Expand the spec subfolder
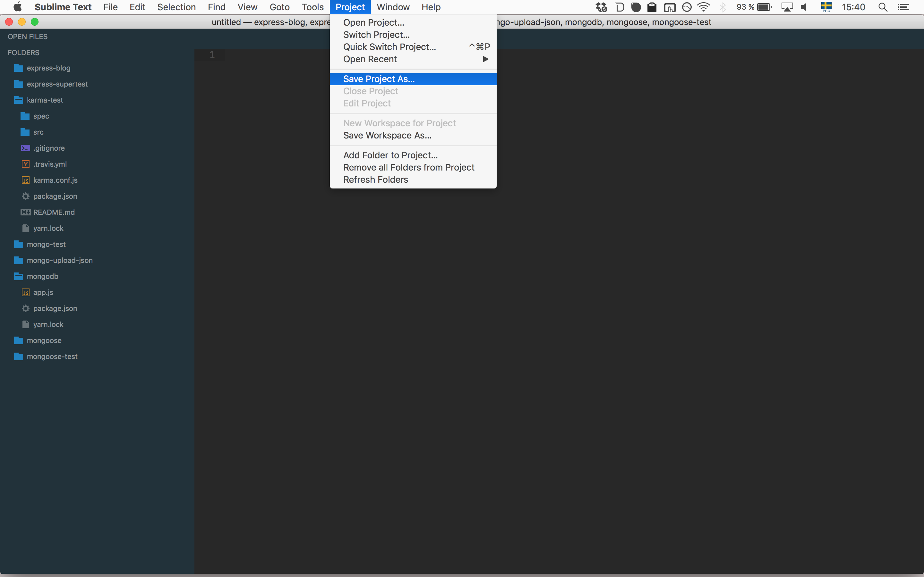The height and width of the screenshot is (577, 924). 25,116
